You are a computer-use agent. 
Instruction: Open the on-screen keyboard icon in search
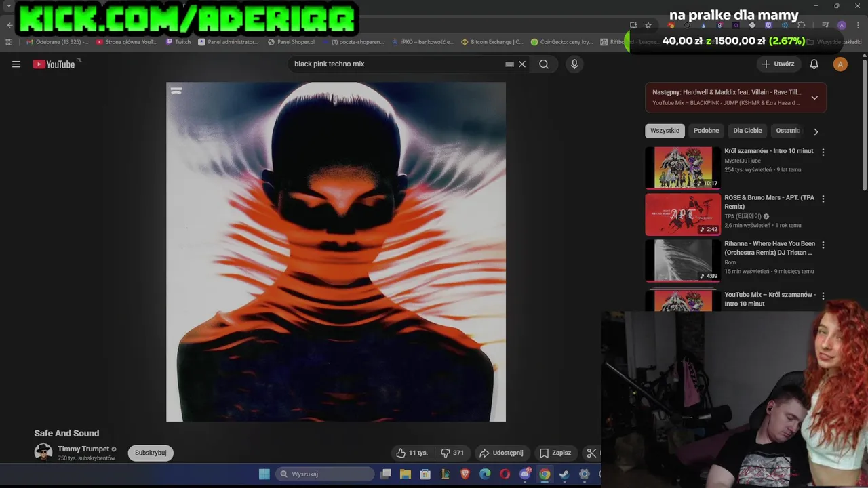(x=509, y=64)
